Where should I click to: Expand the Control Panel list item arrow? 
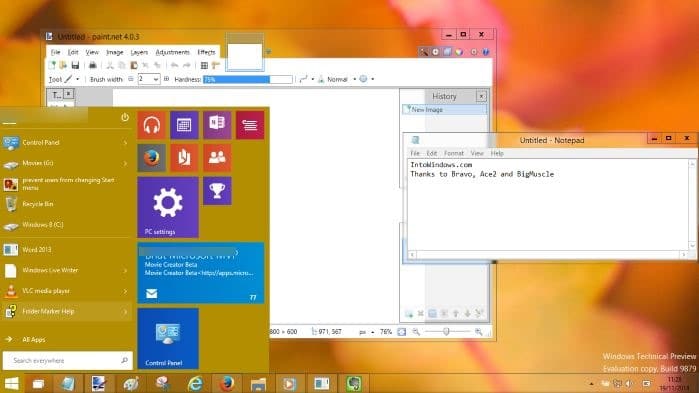[125, 143]
